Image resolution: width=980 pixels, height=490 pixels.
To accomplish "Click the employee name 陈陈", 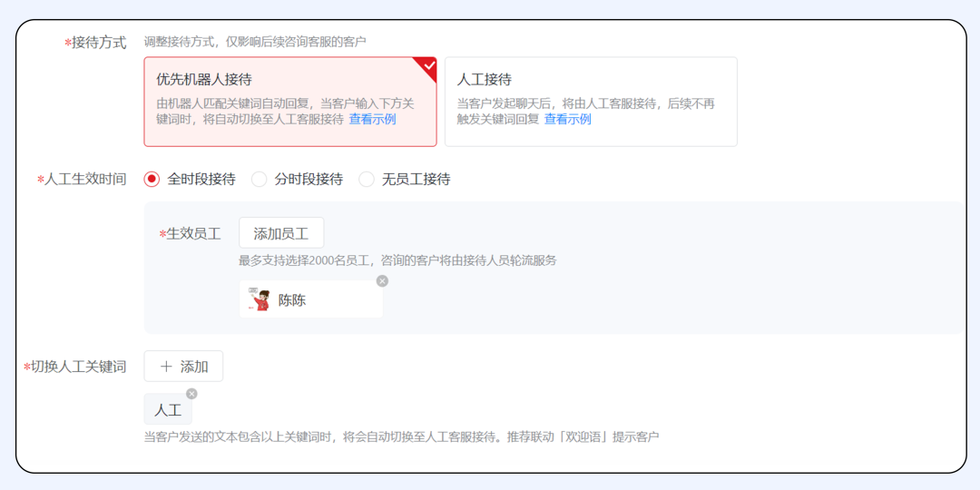I will tap(292, 300).
